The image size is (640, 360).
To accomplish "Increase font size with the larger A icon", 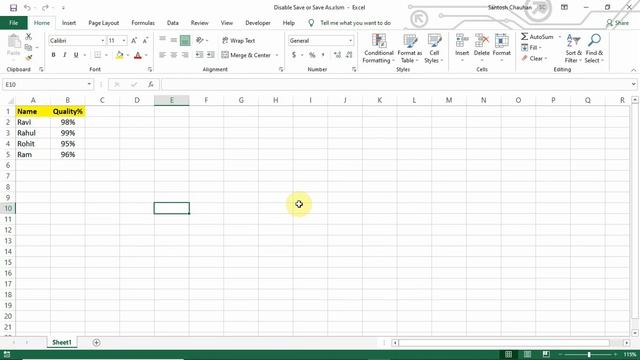I will click(134, 40).
